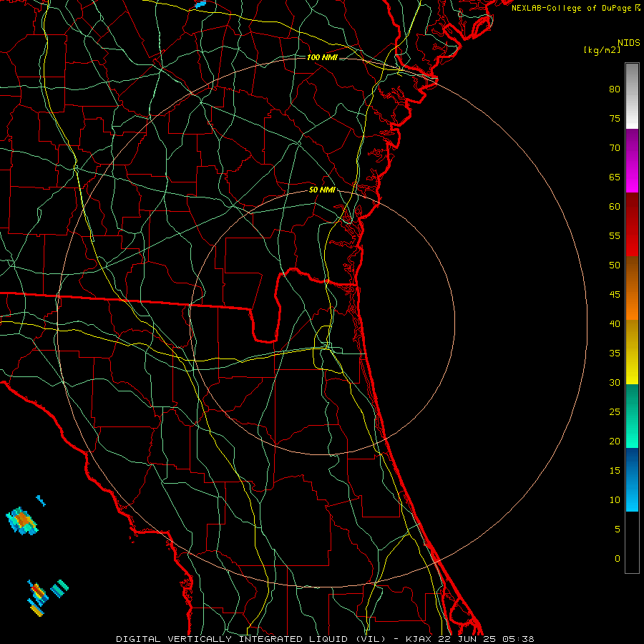Select the red segment of color bar
The width and height of the screenshot is (644, 644).
[x=632, y=225]
